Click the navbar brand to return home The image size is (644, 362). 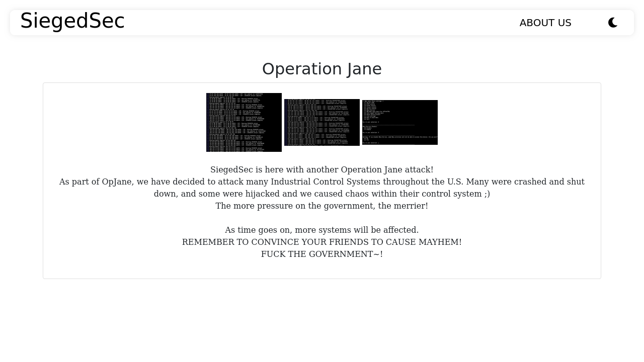[72, 21]
